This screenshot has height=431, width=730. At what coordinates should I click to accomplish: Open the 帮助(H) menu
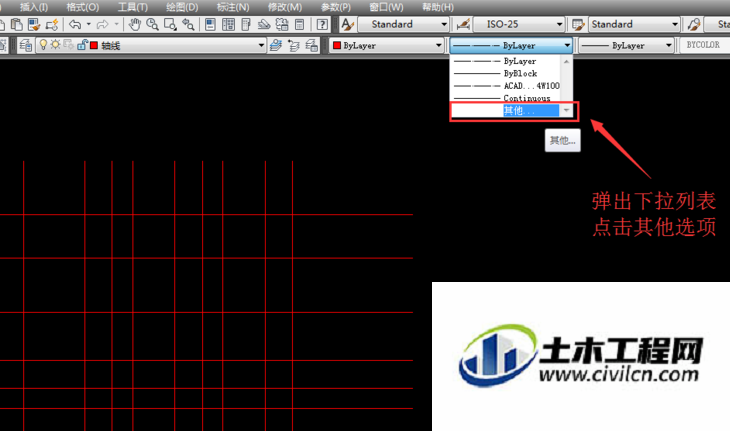click(x=438, y=7)
